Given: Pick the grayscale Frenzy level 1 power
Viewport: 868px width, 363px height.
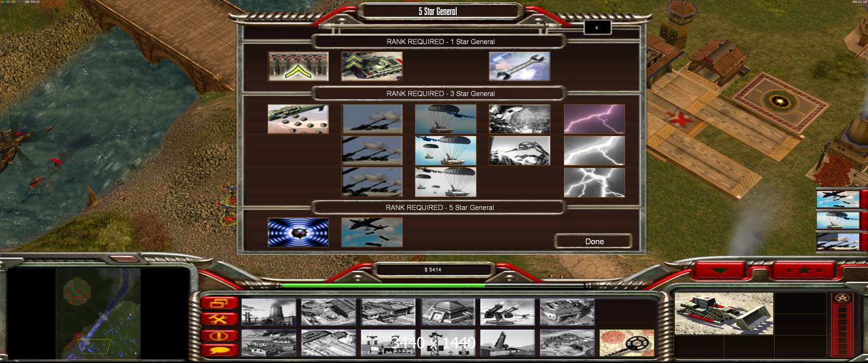Looking at the screenshot, I should pos(520,119).
